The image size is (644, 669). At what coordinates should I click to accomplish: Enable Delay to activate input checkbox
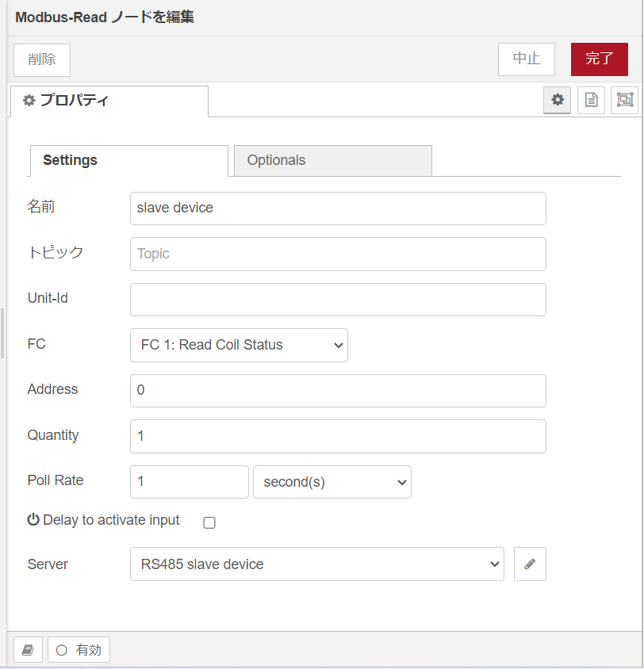[209, 522]
